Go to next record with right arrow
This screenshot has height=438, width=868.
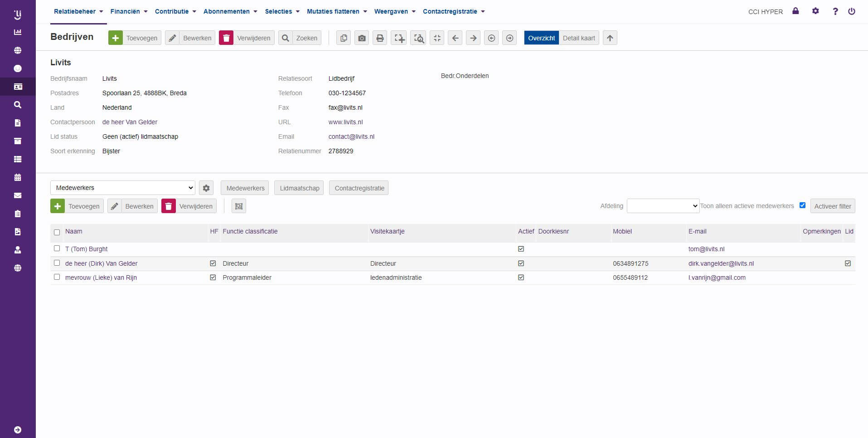pos(473,38)
